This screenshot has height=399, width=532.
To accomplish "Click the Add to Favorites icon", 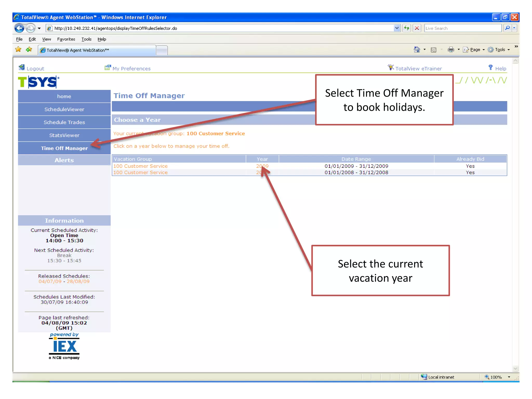I will pyautogui.click(x=29, y=49).
